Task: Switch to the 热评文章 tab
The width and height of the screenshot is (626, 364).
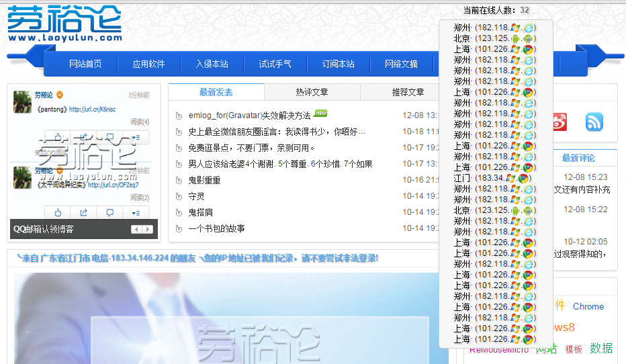Action: point(312,92)
